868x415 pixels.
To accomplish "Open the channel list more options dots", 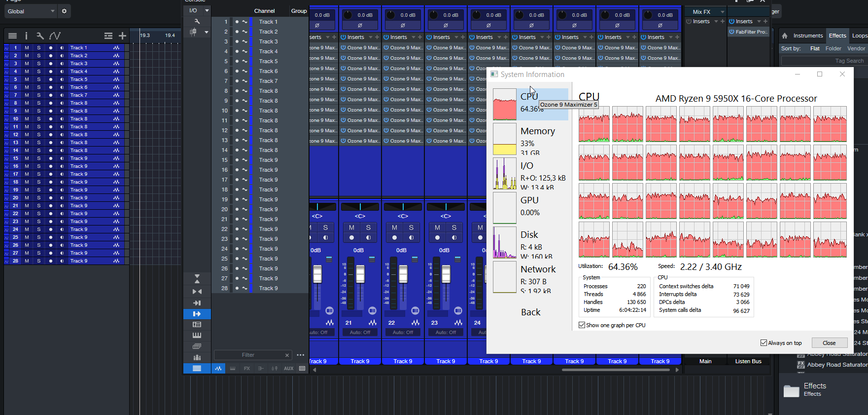I will (x=301, y=355).
